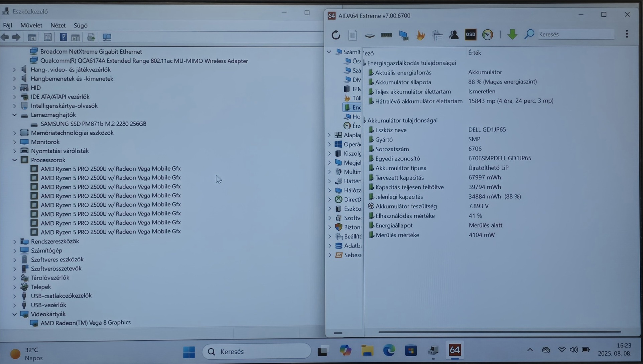
Task: Click the flame stability test icon
Action: point(420,35)
